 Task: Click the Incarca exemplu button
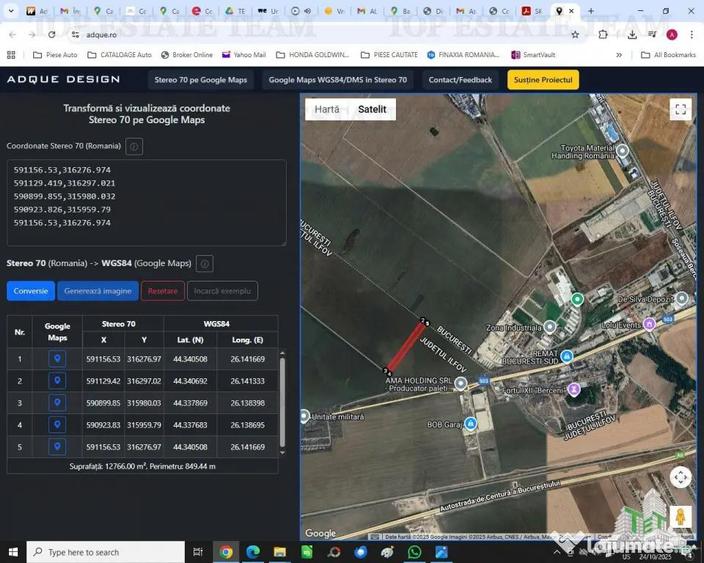(x=222, y=291)
